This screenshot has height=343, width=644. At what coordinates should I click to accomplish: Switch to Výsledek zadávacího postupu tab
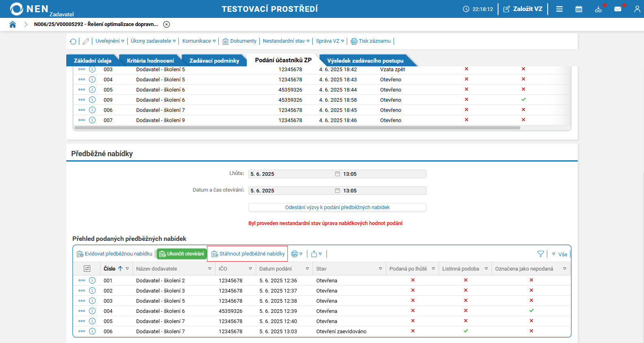point(366,61)
